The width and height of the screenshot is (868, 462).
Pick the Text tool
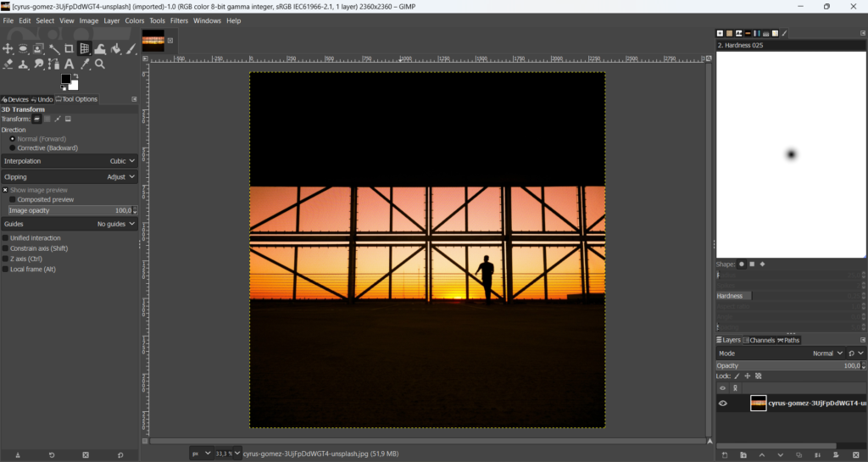pos(70,64)
